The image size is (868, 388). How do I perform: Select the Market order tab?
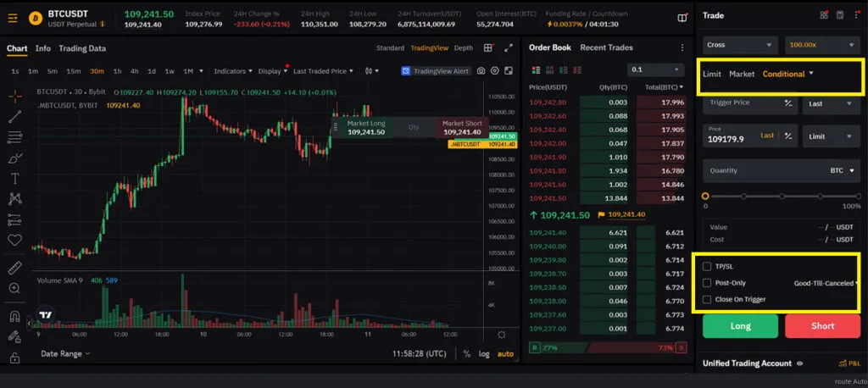tap(742, 74)
